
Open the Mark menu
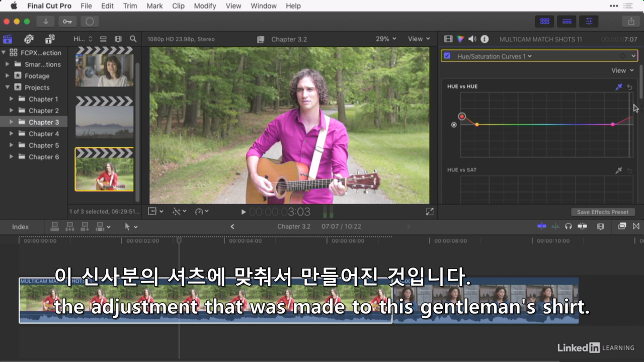154,6
